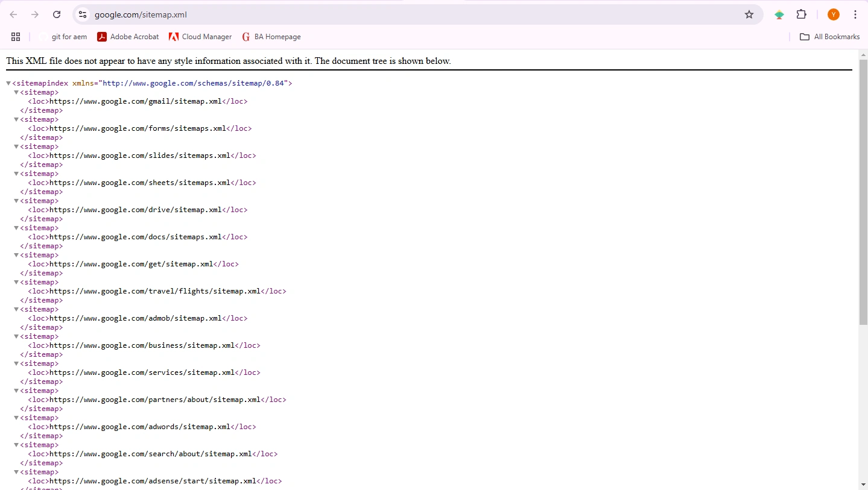Image resolution: width=868 pixels, height=490 pixels.
Task: Collapse the sitemap node for drive
Action: [x=16, y=201]
